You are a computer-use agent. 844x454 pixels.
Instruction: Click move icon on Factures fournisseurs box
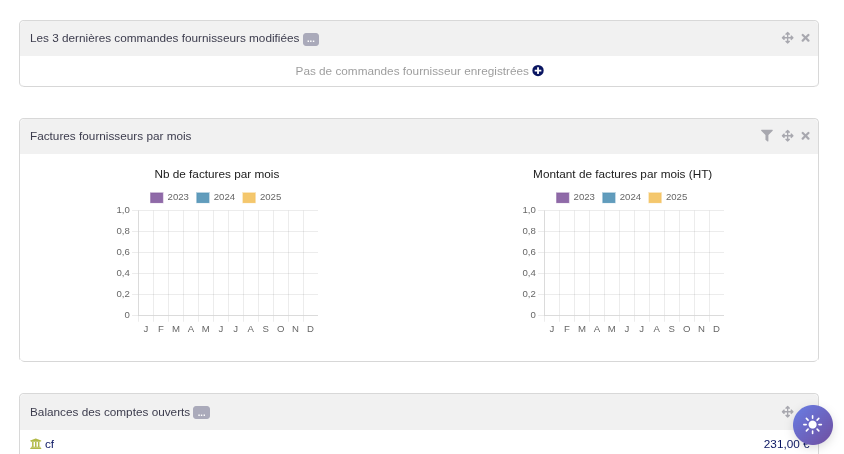pyautogui.click(x=787, y=136)
